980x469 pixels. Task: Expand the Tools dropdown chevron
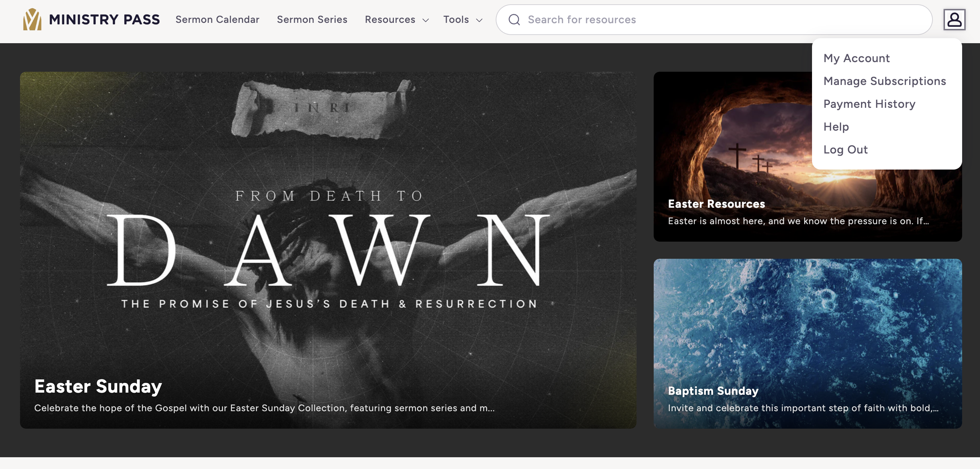[x=479, y=20]
